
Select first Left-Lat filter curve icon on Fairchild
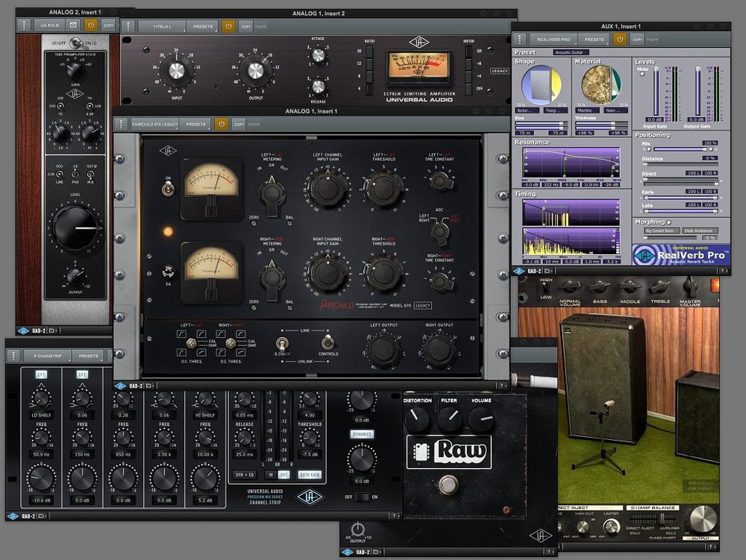(182, 334)
